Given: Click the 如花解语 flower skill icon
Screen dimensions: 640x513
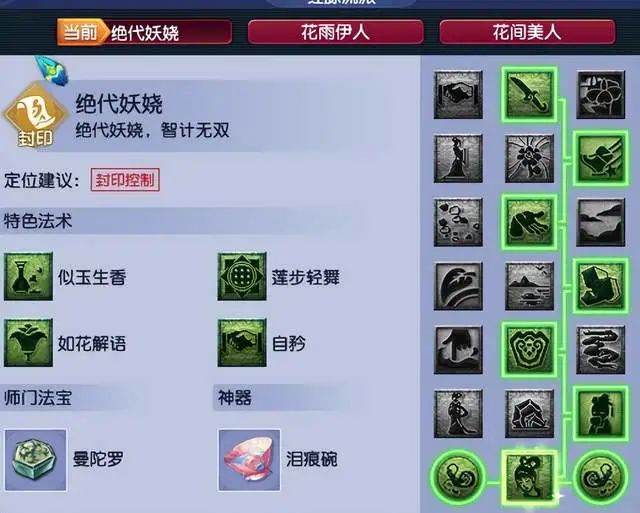Looking at the screenshot, I should (28, 343).
